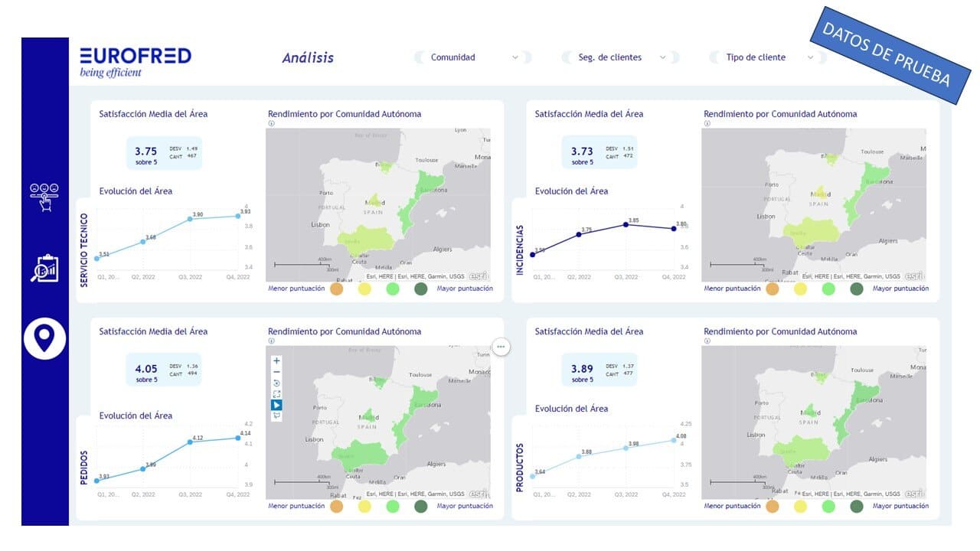Reset the Pedidos map rotation
Image resolution: width=980 pixels, height=551 pixels.
[x=277, y=383]
